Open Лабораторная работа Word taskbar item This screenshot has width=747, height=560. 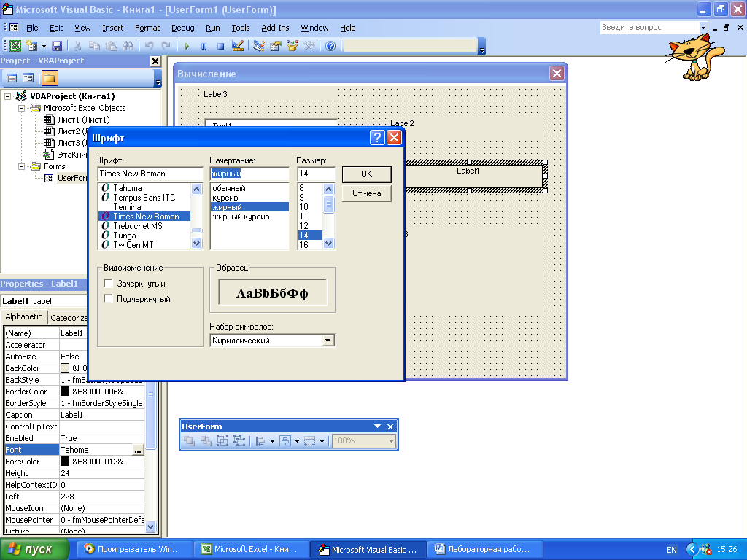[x=484, y=549]
